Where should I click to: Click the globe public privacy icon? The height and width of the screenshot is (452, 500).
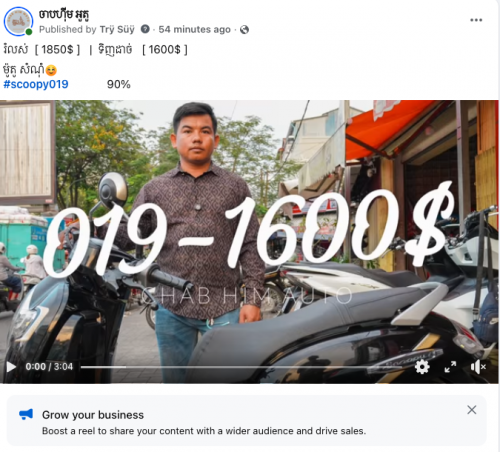coord(244,30)
